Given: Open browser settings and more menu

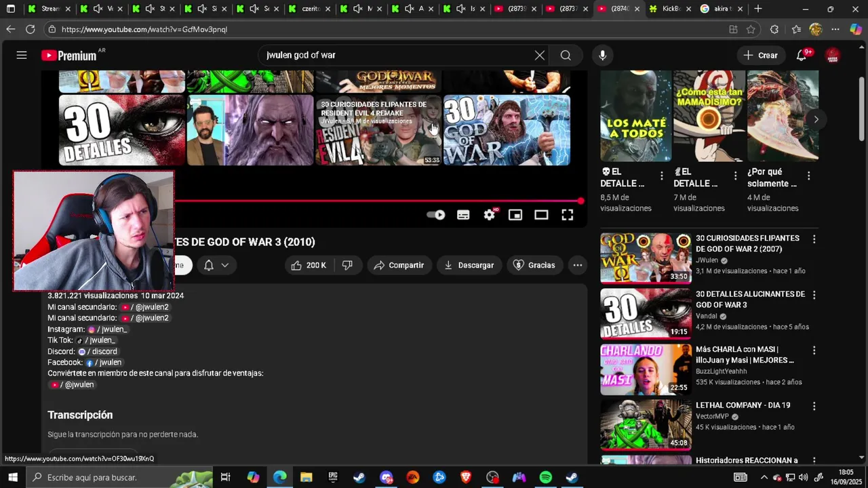Looking at the screenshot, I should pos(835,29).
